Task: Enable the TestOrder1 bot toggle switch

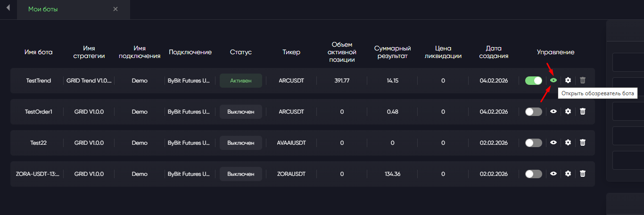Action: coord(534,112)
